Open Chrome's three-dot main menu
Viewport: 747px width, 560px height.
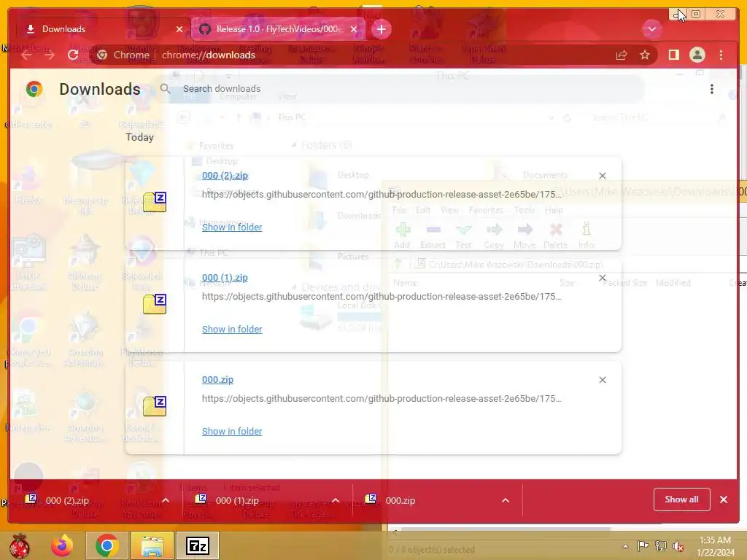[x=721, y=55]
